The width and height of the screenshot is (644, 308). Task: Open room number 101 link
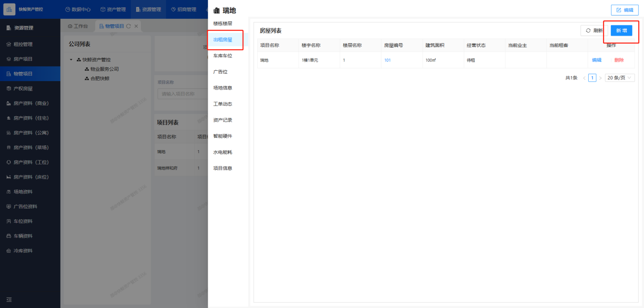pyautogui.click(x=387, y=60)
